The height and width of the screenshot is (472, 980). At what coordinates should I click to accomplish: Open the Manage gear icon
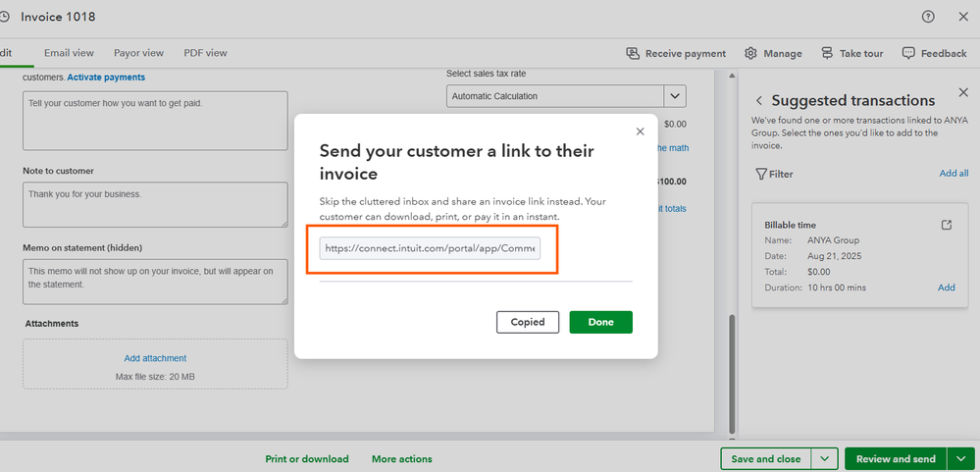pyautogui.click(x=750, y=53)
